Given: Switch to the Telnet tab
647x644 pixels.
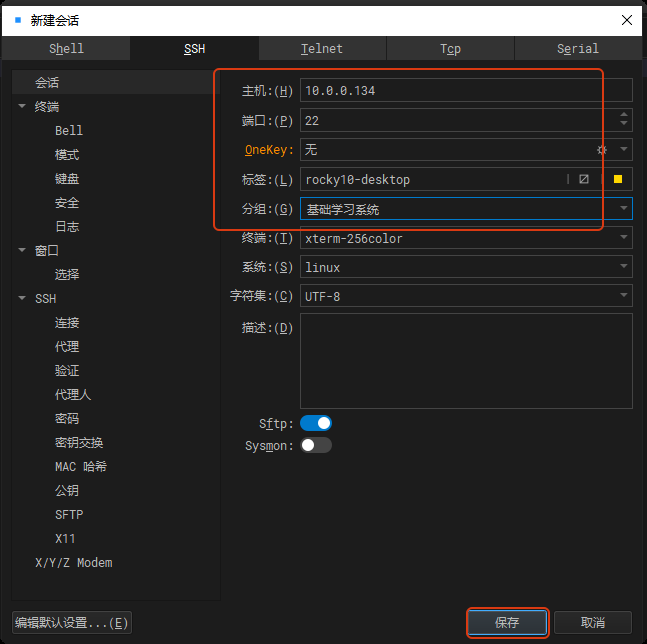Looking at the screenshot, I should click(x=322, y=48).
